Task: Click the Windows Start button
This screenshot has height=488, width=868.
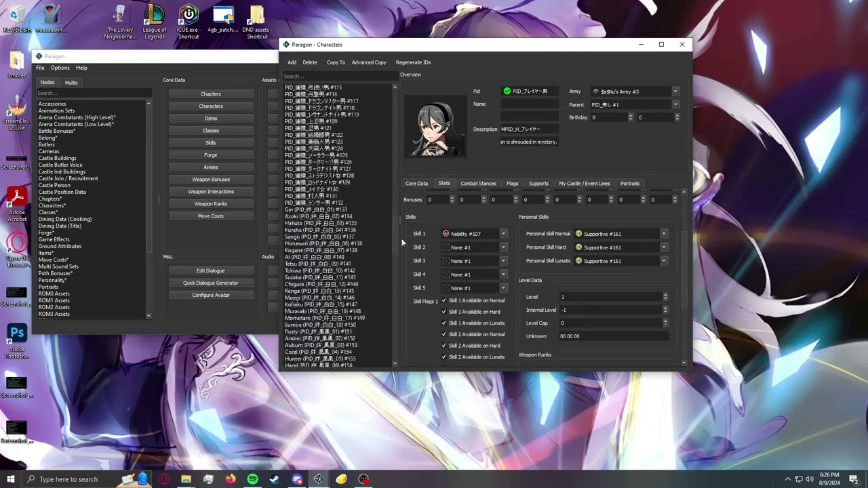Action: pos(11,479)
